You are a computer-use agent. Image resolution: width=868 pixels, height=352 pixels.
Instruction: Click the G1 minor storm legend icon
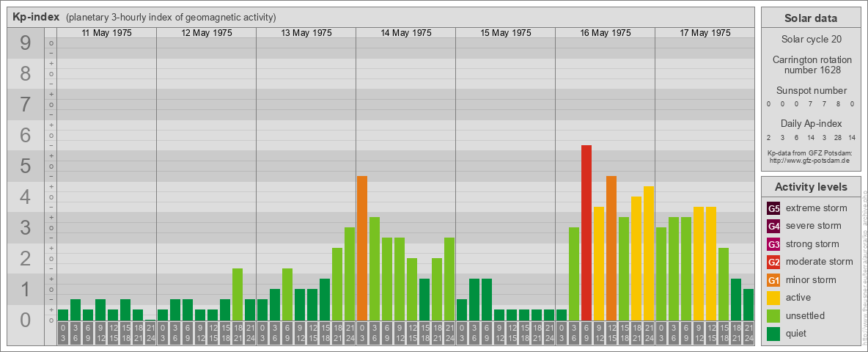tap(773, 279)
